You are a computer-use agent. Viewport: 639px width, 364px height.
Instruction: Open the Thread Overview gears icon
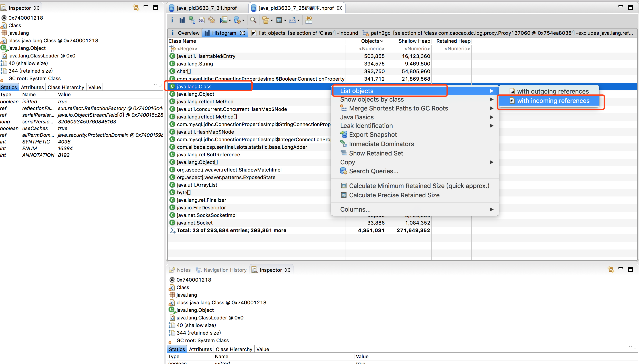tap(212, 20)
